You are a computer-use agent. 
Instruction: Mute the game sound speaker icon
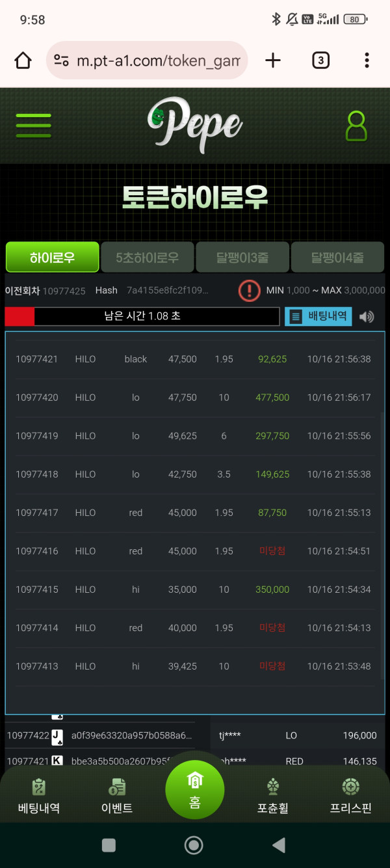[367, 317]
